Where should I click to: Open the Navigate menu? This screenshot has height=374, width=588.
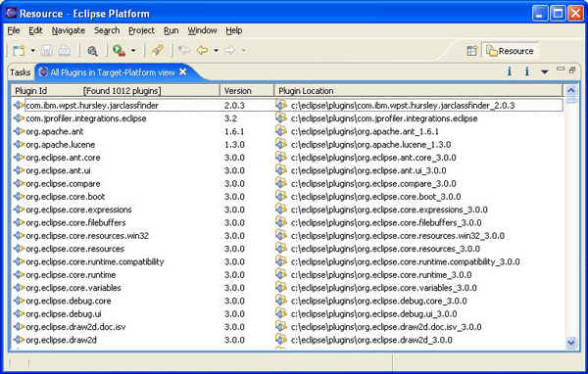coord(69,30)
